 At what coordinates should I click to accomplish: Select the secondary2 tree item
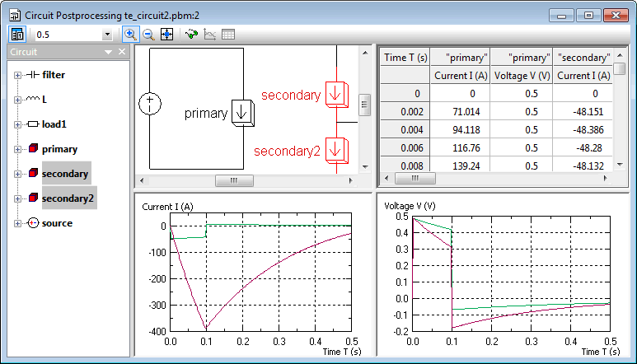coord(68,198)
